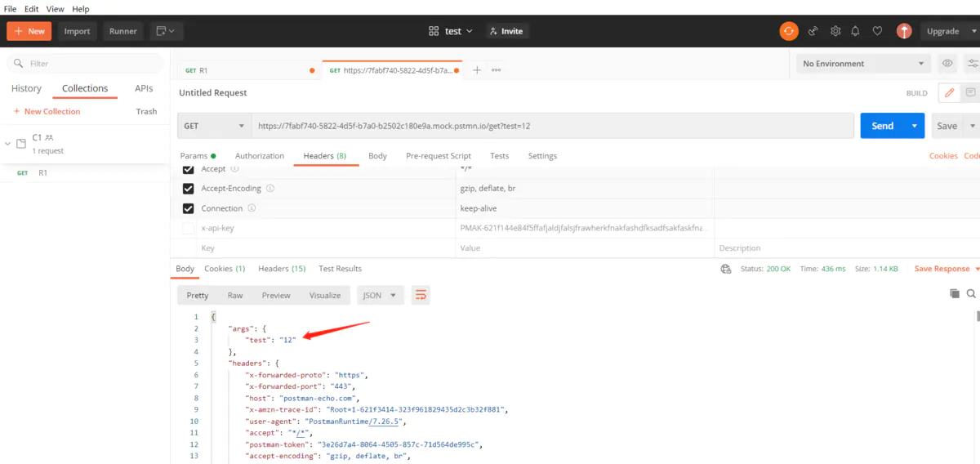Toggle the word wrap icon in response

click(421, 295)
